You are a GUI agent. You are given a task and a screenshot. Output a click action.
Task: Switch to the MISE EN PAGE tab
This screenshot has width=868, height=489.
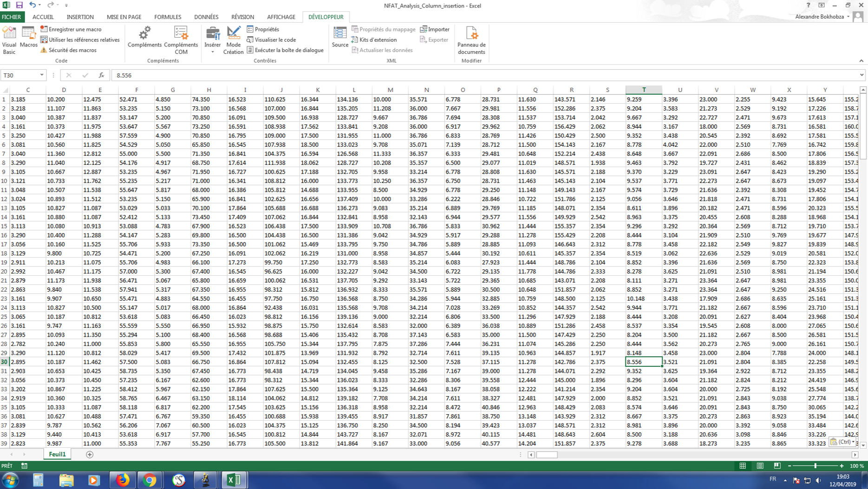124,17
